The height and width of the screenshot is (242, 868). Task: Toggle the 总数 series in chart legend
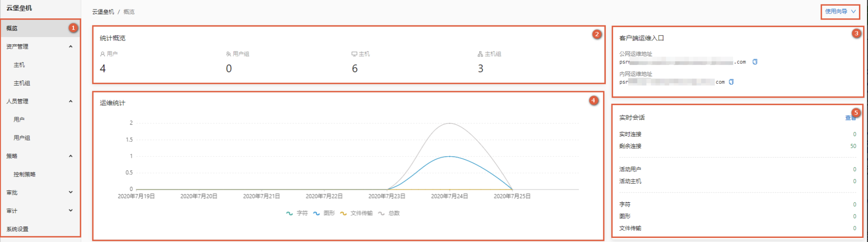coord(389,213)
